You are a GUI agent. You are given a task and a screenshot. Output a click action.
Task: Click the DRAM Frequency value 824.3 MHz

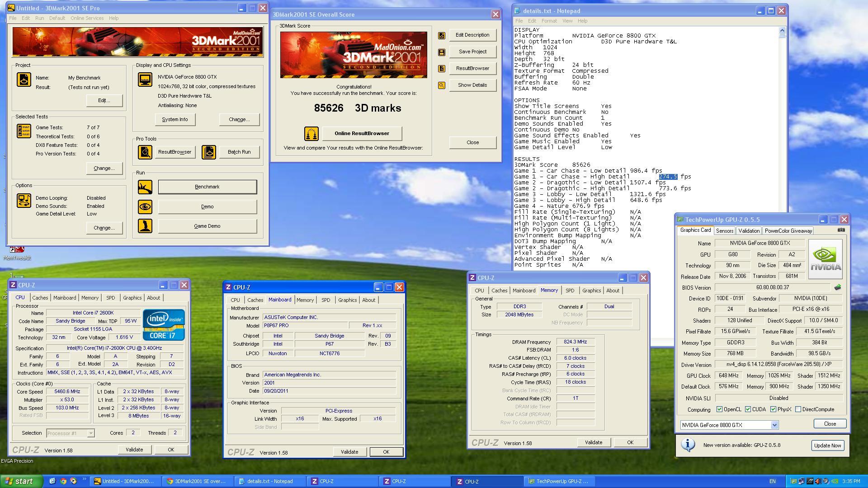coord(575,342)
